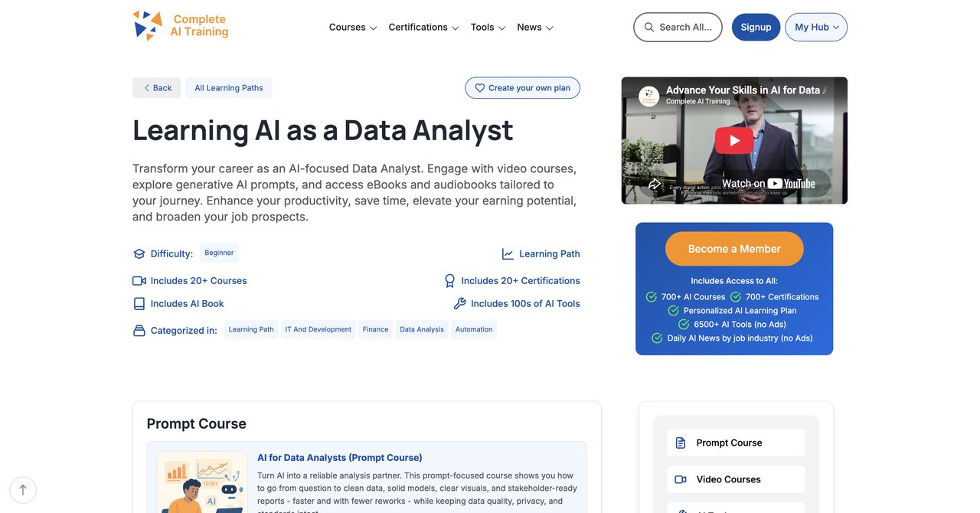
Task: Click Personalized AI Learning Plan item
Action: 732,311
